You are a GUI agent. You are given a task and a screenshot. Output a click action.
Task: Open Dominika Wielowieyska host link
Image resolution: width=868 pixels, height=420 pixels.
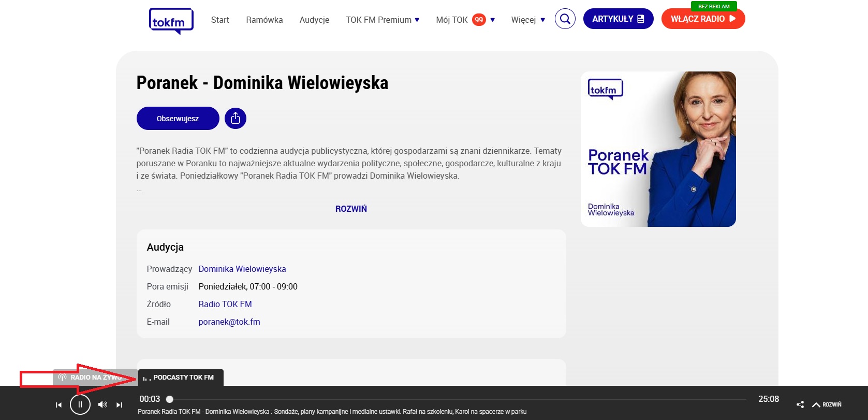click(x=242, y=269)
